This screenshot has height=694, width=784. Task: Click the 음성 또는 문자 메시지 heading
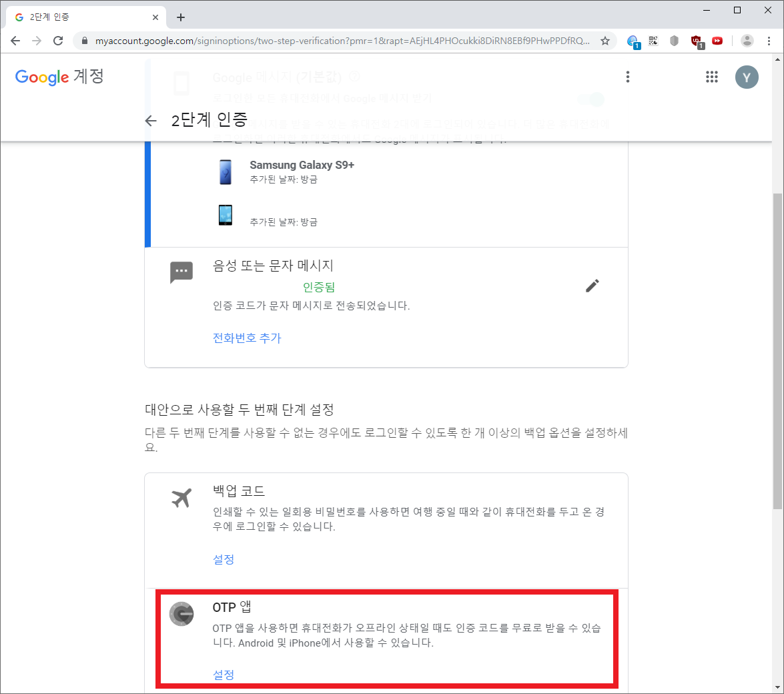(x=273, y=266)
